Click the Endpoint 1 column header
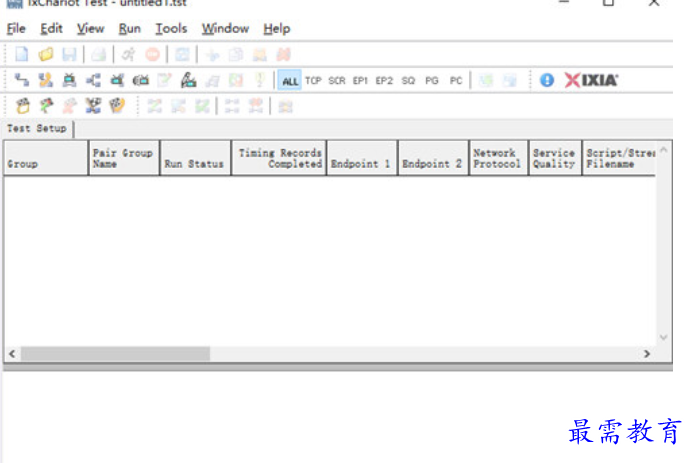 pos(362,158)
